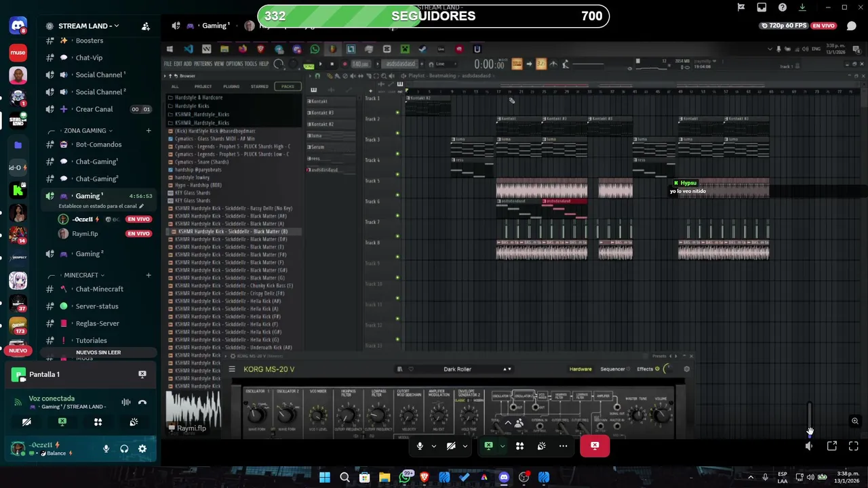Open STREAM LAND server dropdown menu
Viewport: 868px width, 488px height.
pyautogui.click(x=89, y=26)
